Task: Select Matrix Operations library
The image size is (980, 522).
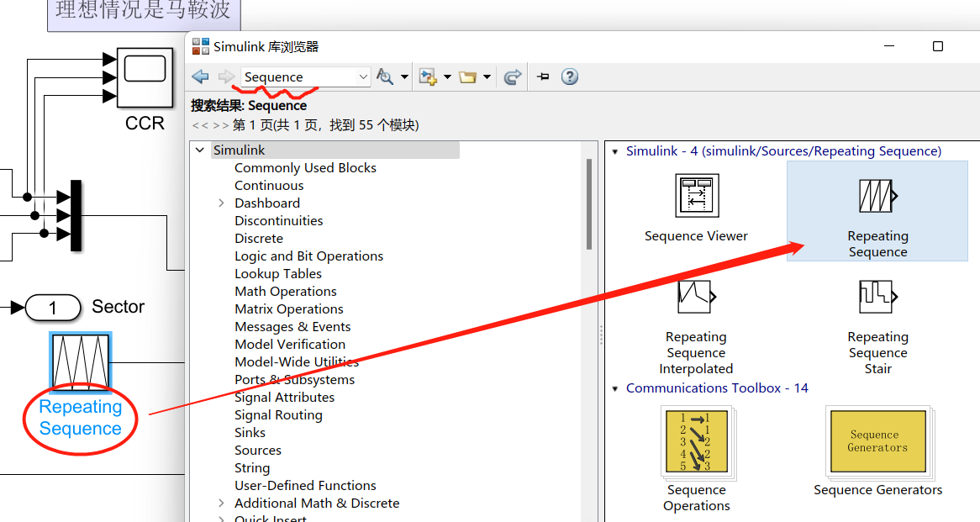Action: click(289, 308)
